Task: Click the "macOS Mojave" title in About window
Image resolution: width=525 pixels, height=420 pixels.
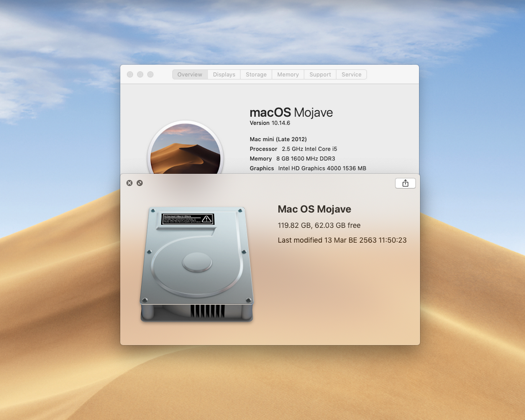Action: click(x=291, y=112)
